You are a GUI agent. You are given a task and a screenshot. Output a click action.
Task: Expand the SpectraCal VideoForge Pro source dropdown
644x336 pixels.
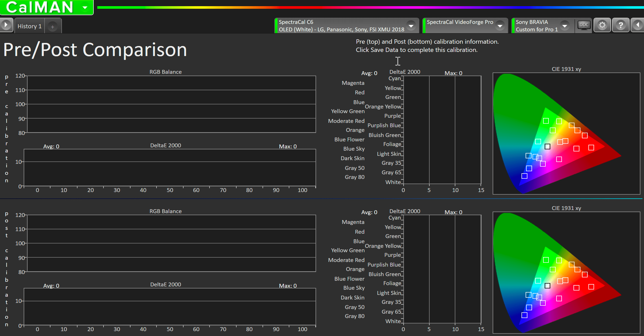tap(500, 26)
